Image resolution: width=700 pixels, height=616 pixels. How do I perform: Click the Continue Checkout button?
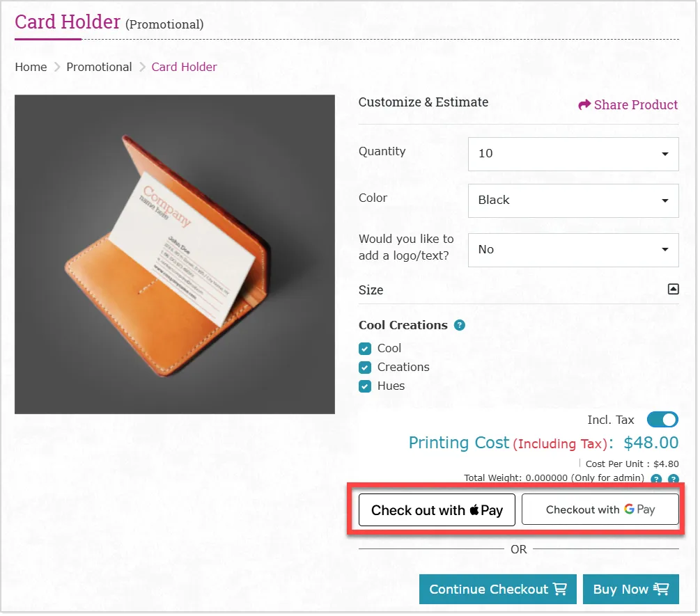coord(499,590)
